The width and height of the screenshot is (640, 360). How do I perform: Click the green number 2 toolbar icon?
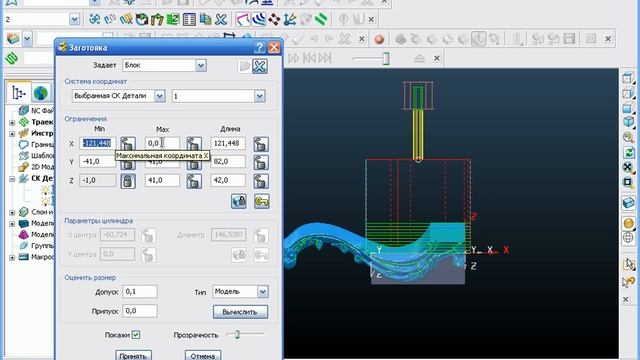[x=173, y=19]
